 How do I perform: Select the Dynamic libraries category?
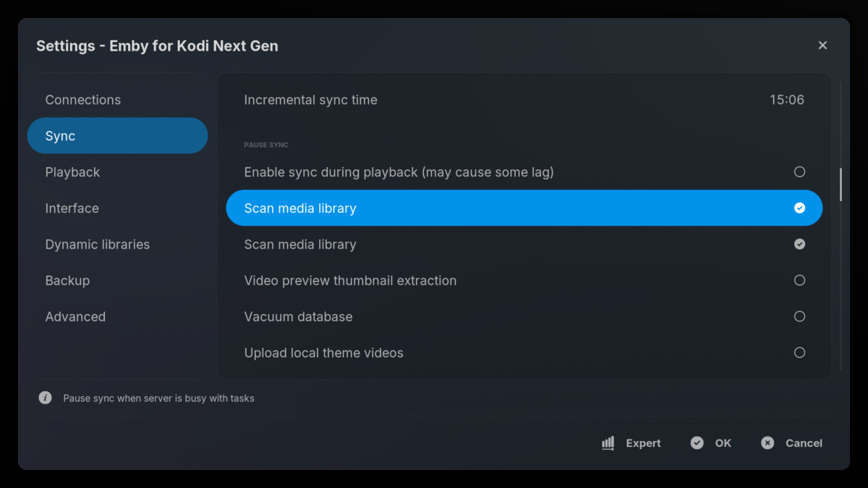coord(98,244)
